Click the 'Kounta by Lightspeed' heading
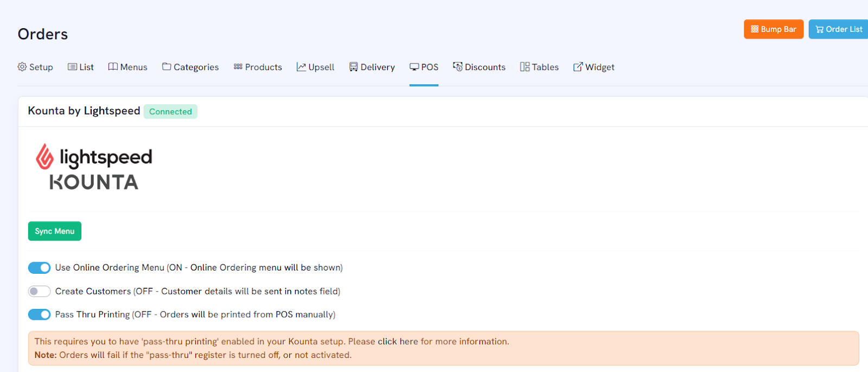The width and height of the screenshot is (868, 372). tap(84, 111)
